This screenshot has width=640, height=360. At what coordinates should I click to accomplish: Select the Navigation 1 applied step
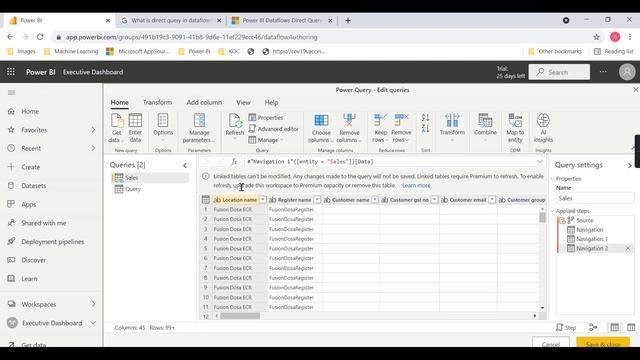[x=591, y=239]
